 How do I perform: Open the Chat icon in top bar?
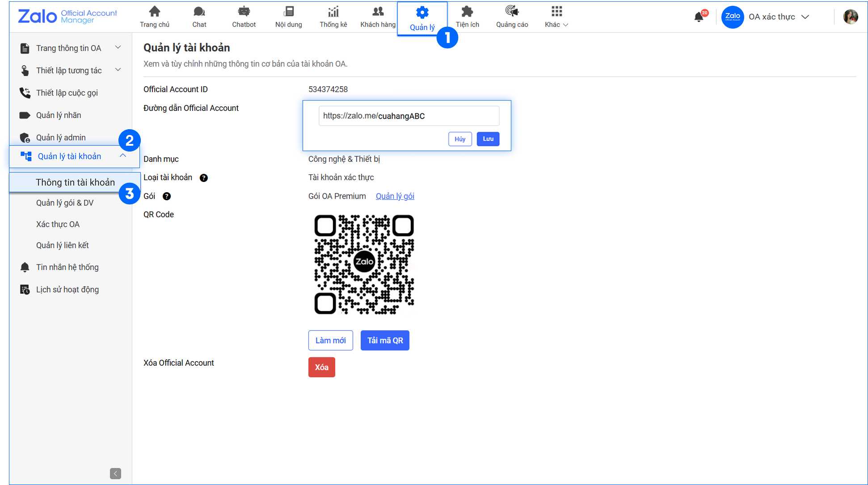199,12
